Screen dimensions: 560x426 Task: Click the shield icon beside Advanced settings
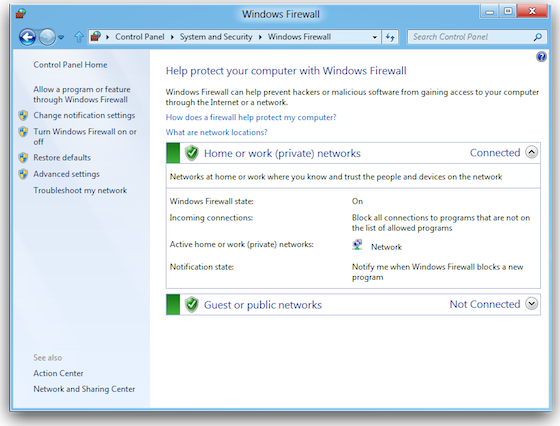tap(24, 174)
